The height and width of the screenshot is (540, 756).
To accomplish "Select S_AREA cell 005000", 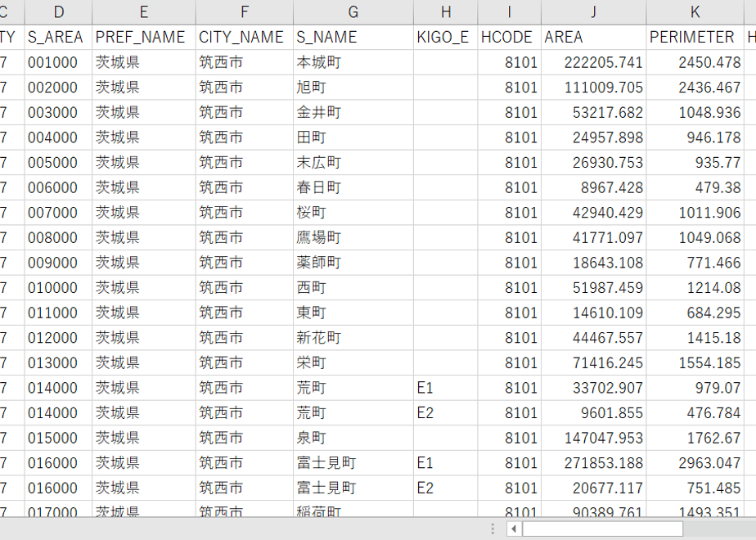I will click(x=58, y=163).
